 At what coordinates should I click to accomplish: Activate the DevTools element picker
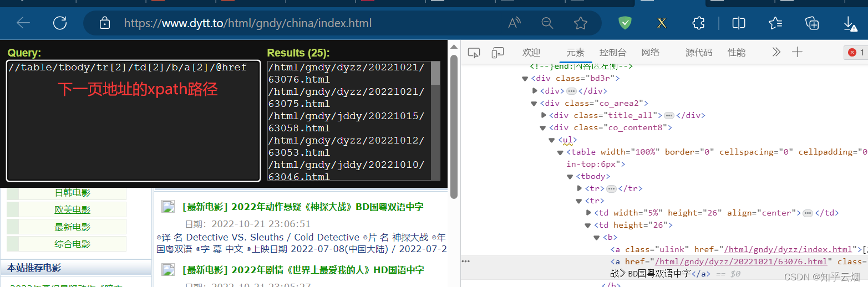tap(474, 53)
